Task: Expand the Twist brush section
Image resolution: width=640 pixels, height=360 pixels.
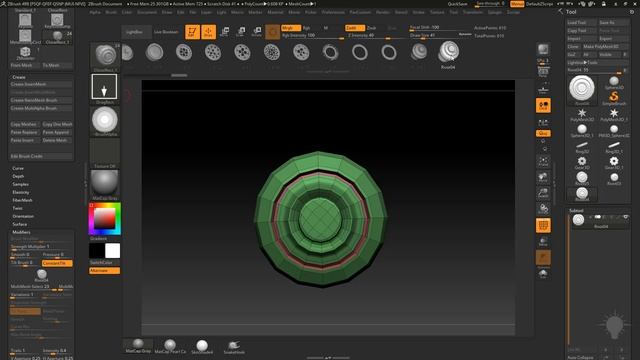Action: (x=18, y=208)
